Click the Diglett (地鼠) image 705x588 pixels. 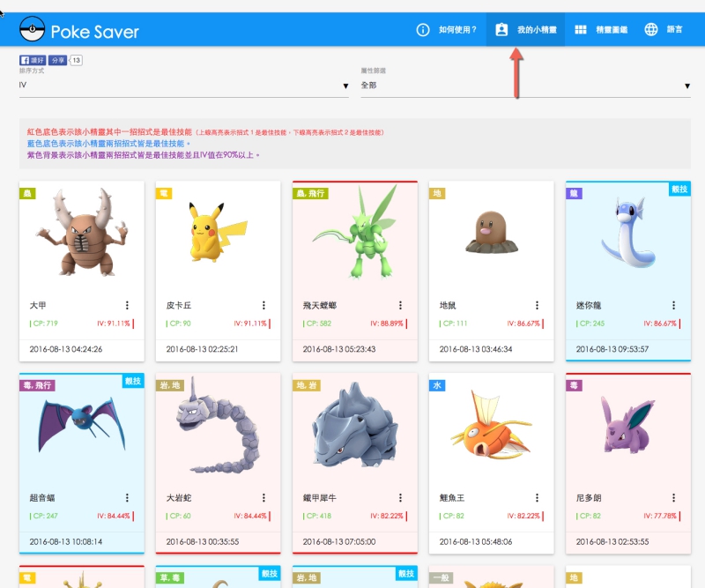pyautogui.click(x=492, y=233)
